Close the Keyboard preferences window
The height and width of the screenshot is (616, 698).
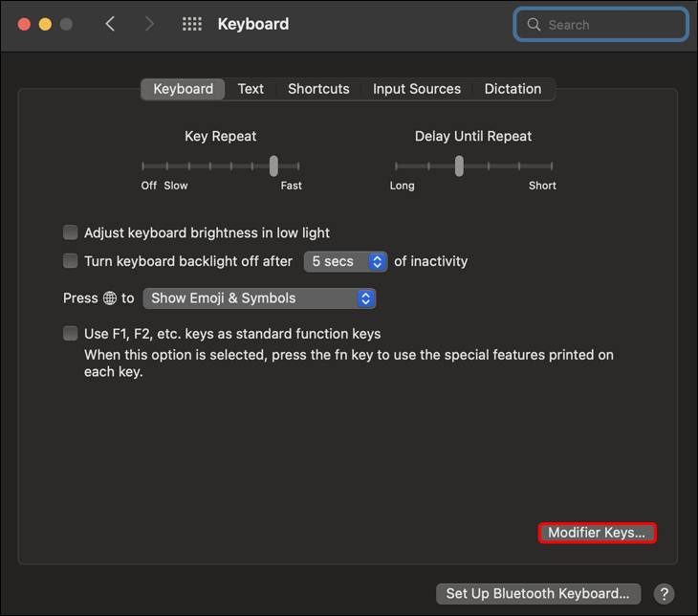pyautogui.click(x=24, y=24)
